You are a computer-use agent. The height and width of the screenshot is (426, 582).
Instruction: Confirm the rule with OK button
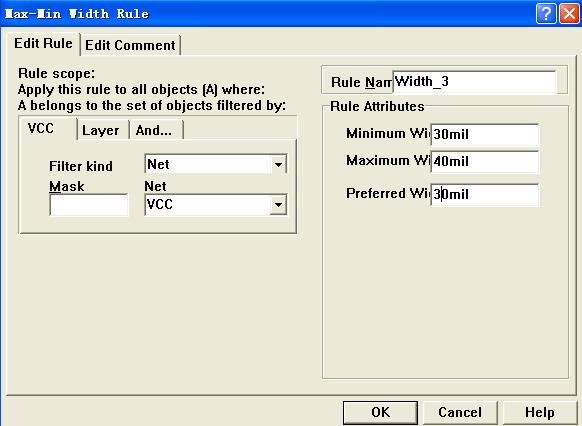click(380, 412)
